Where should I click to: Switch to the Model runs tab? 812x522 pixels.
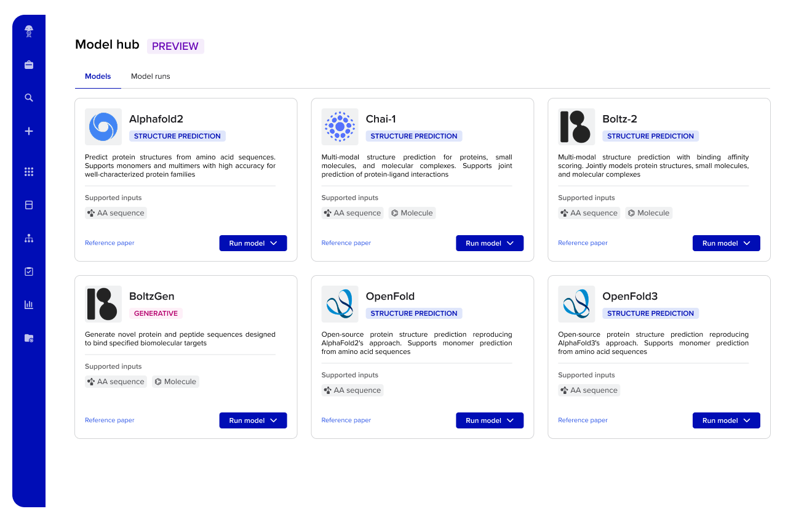151,76
